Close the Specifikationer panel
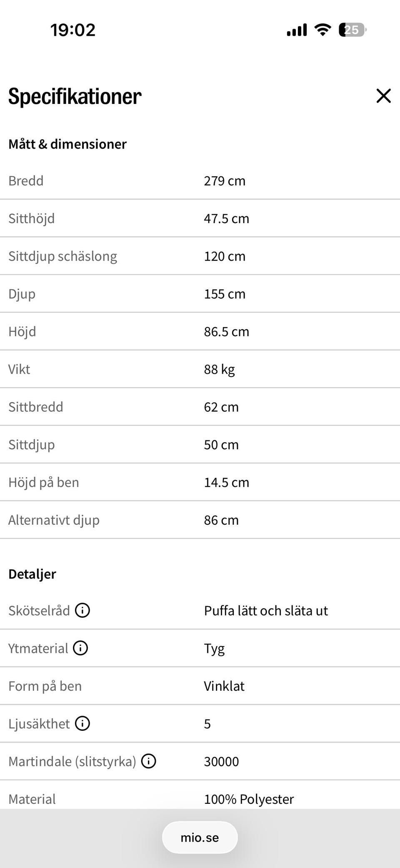400x868 pixels. pos(383,96)
